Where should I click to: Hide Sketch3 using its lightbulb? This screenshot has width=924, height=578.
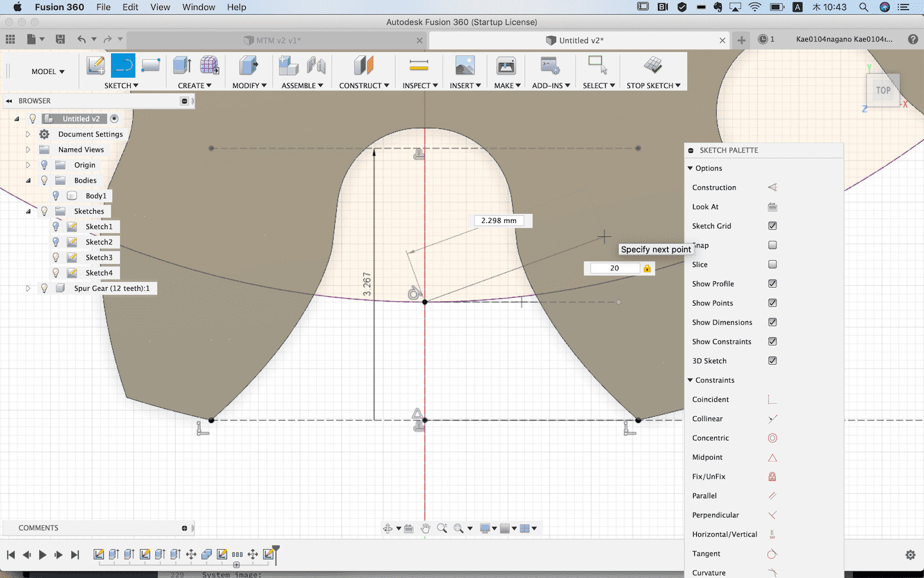pyautogui.click(x=56, y=258)
